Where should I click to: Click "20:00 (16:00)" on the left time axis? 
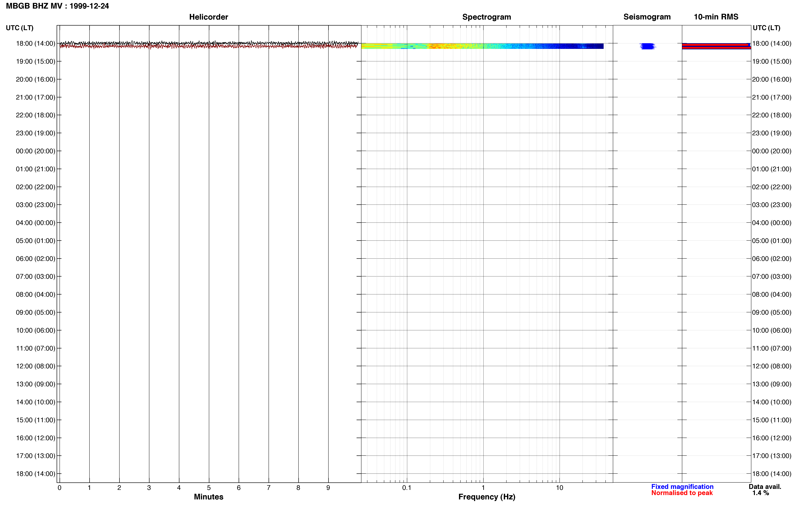(36, 79)
